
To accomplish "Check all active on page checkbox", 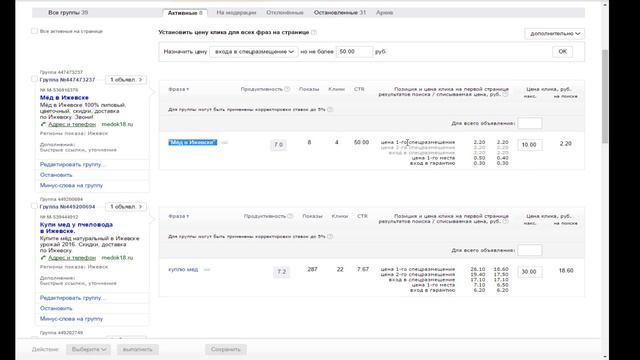I will click(x=34, y=31).
